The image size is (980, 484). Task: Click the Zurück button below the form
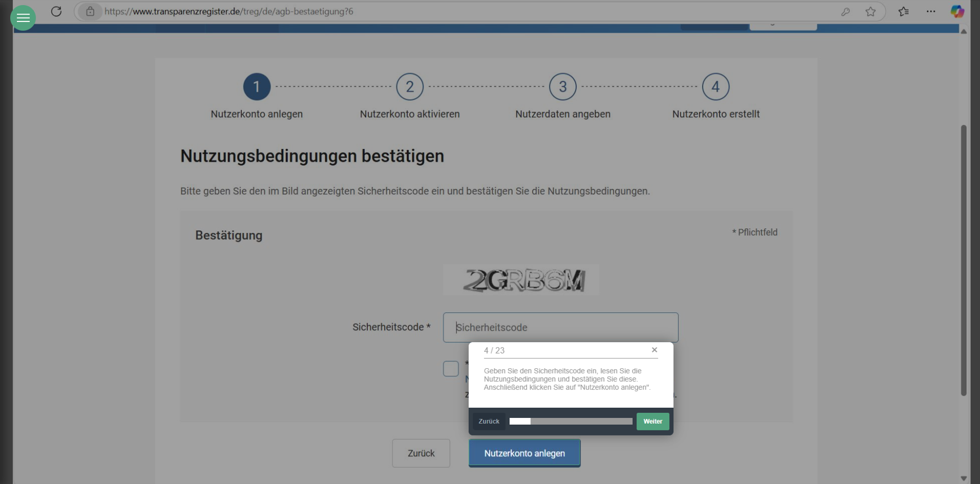coord(421,453)
